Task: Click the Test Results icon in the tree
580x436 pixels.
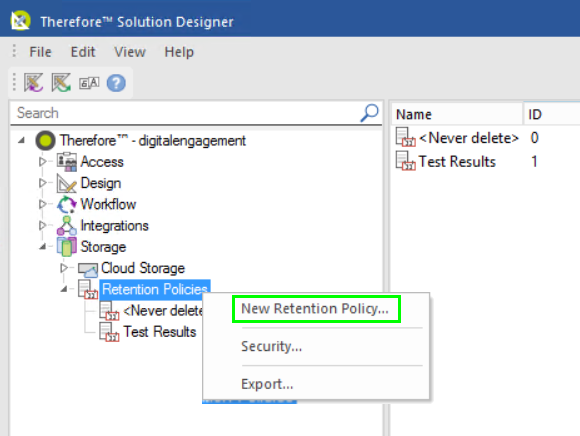Action: (x=109, y=332)
